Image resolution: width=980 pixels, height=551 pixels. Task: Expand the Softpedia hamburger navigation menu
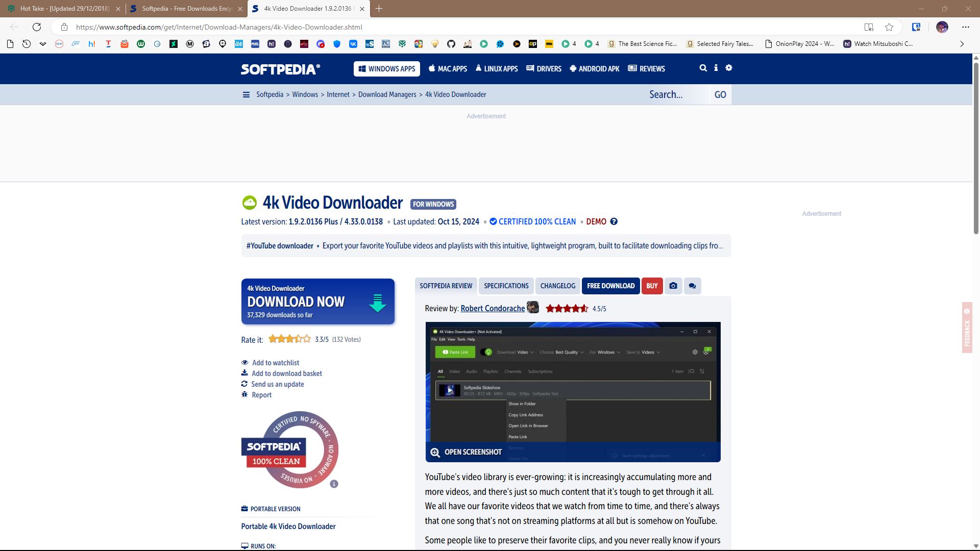(246, 94)
